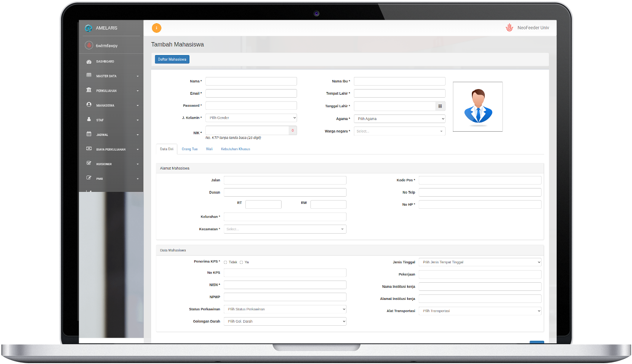The image size is (632, 364).
Task: Click the Daftar Mahasiswa button
Action: coord(172,59)
